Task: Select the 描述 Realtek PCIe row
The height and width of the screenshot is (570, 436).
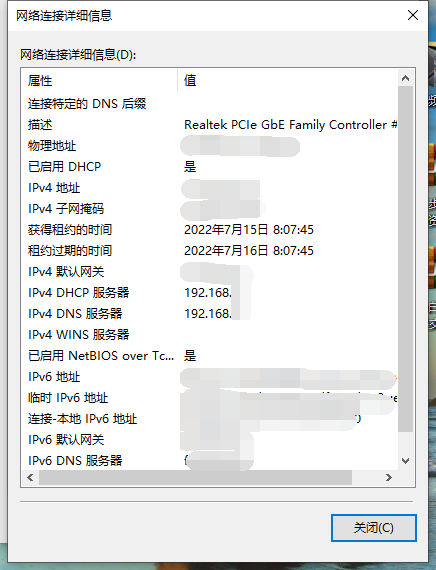Action: pyautogui.click(x=209, y=125)
